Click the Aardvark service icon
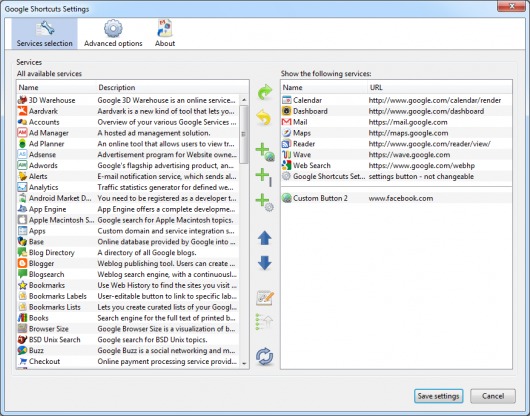Viewport: 530px width, 416px height. coord(22,111)
